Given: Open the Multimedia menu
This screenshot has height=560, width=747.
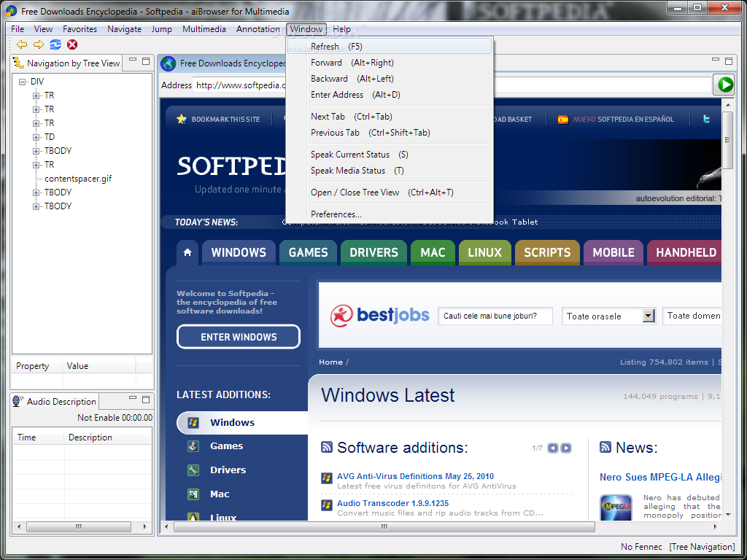Looking at the screenshot, I should click(204, 29).
